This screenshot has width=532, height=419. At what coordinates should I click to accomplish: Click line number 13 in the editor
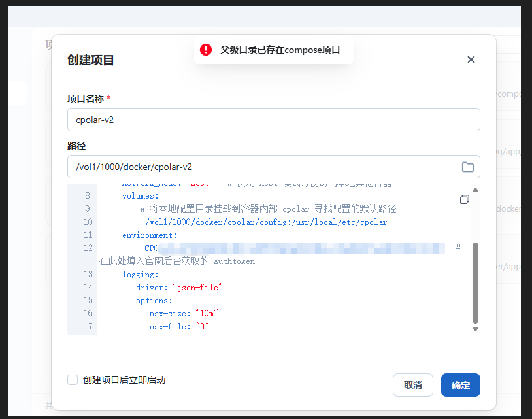tap(88, 274)
